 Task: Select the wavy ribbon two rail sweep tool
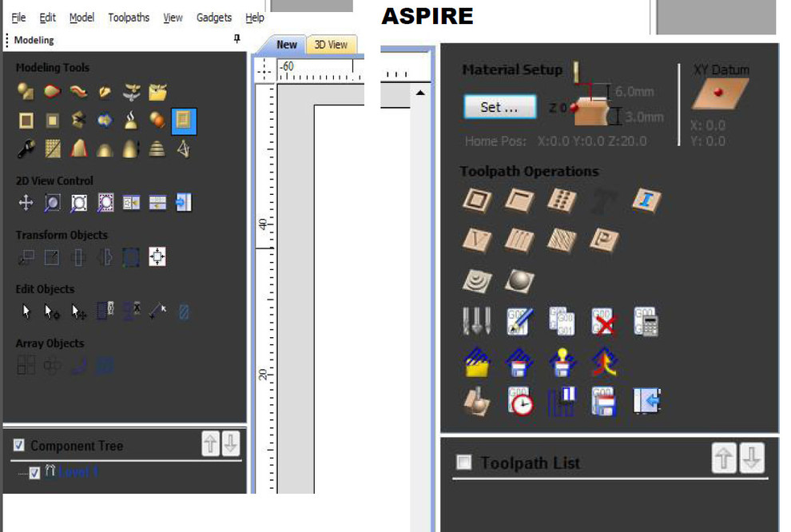click(x=78, y=91)
